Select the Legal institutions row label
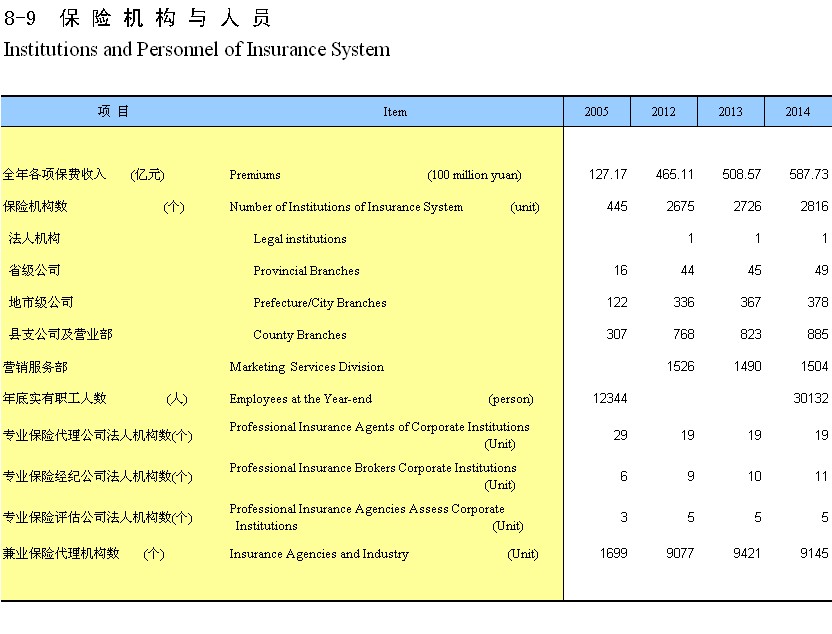The image size is (832, 634). click(x=300, y=239)
